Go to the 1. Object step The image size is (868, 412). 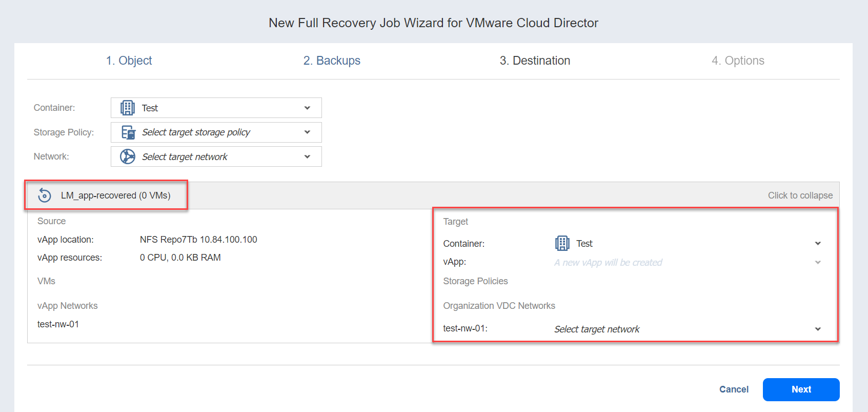pos(129,61)
